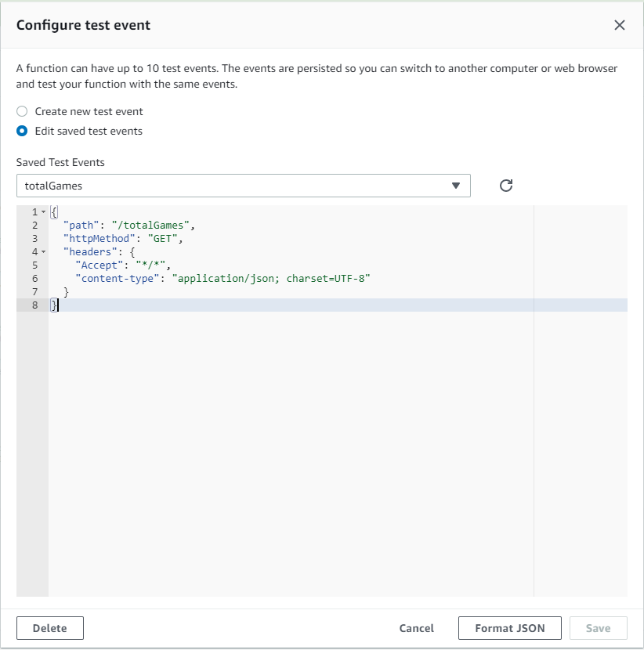Viewport: 644px width, 650px height.
Task: Select Create new test event option
Action: click(x=22, y=111)
